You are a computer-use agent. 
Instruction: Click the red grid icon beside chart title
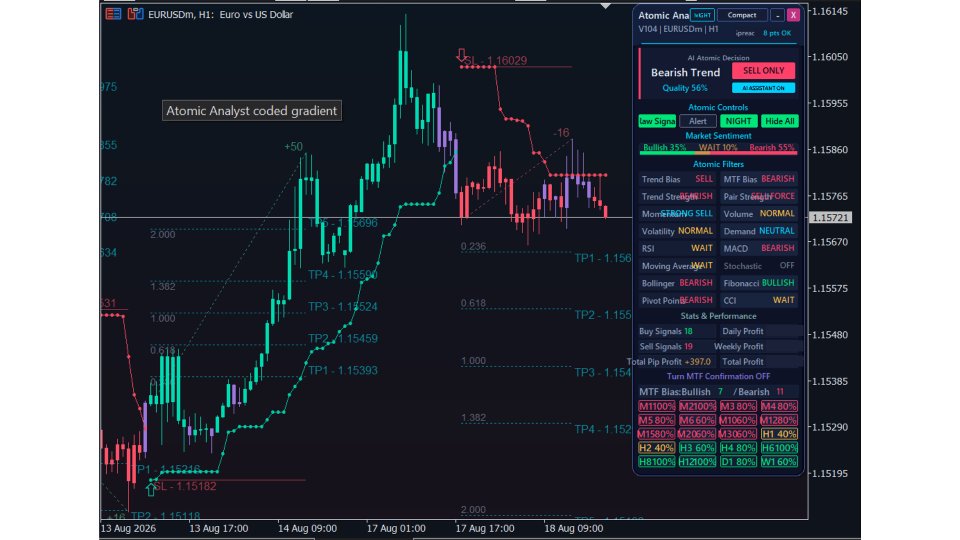[113, 13]
